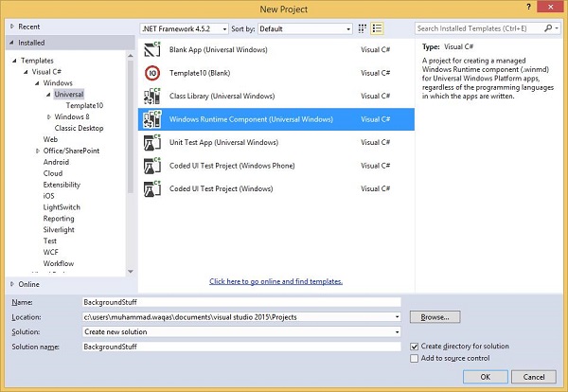This screenshot has width=568, height=392.
Task: Select Classic Desktop in template tree
Action: (x=79, y=128)
